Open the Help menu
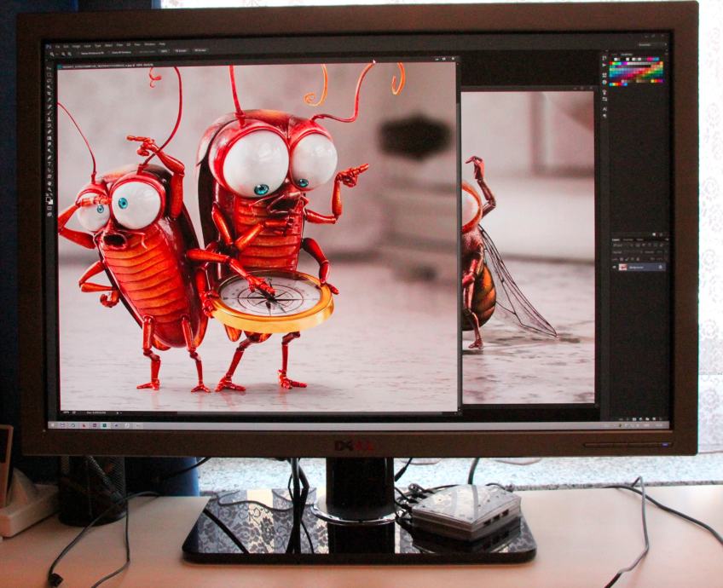Screen dimensions: 723x588 (162, 44)
